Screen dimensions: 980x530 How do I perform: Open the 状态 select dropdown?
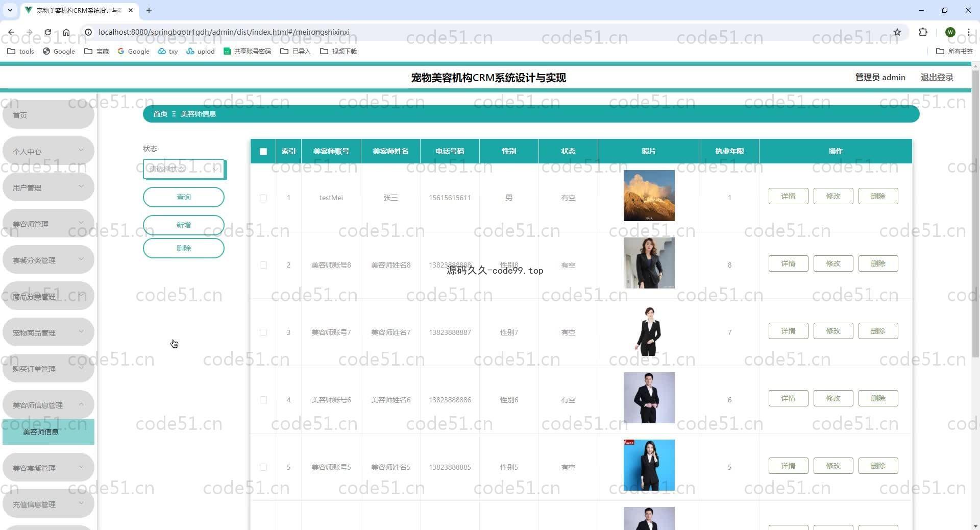[x=185, y=169]
